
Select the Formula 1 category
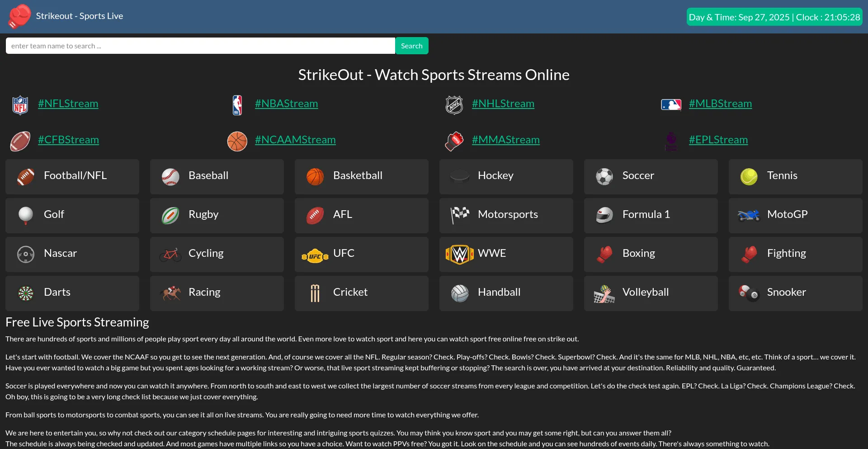[x=651, y=215]
